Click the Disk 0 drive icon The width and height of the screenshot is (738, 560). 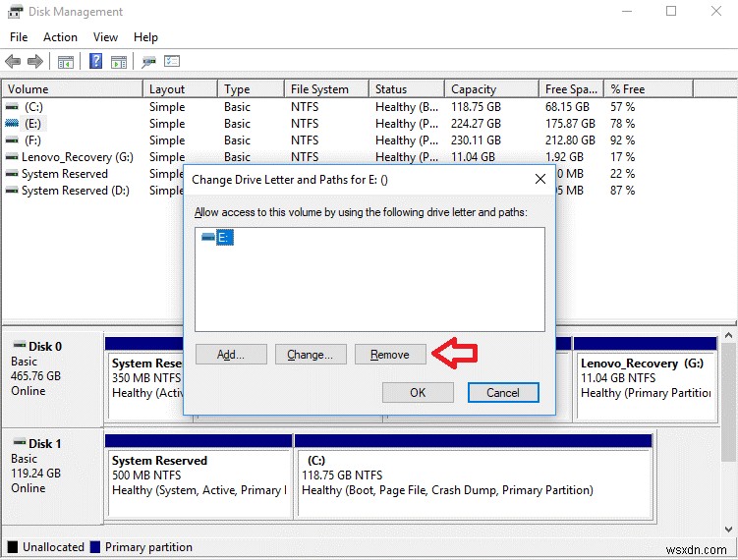pos(20,345)
